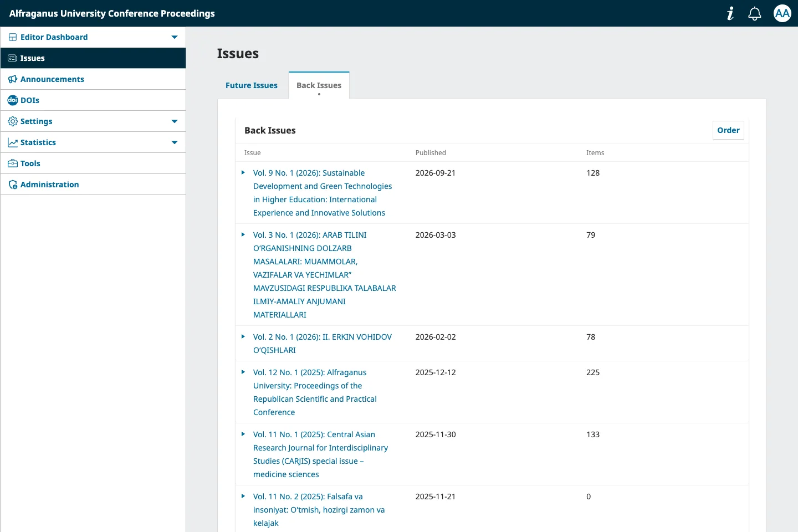
Task: Expand the Settings submenu arrow
Action: coord(175,121)
